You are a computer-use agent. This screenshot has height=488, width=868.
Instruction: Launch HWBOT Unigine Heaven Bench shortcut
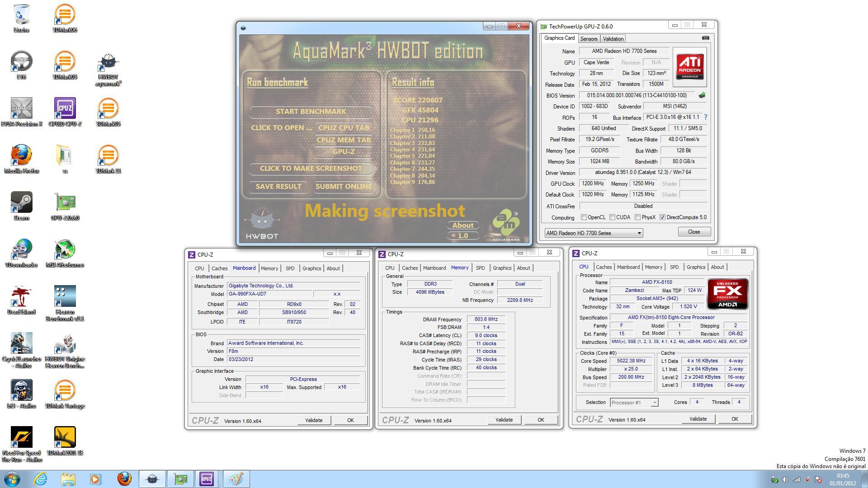[x=65, y=351]
